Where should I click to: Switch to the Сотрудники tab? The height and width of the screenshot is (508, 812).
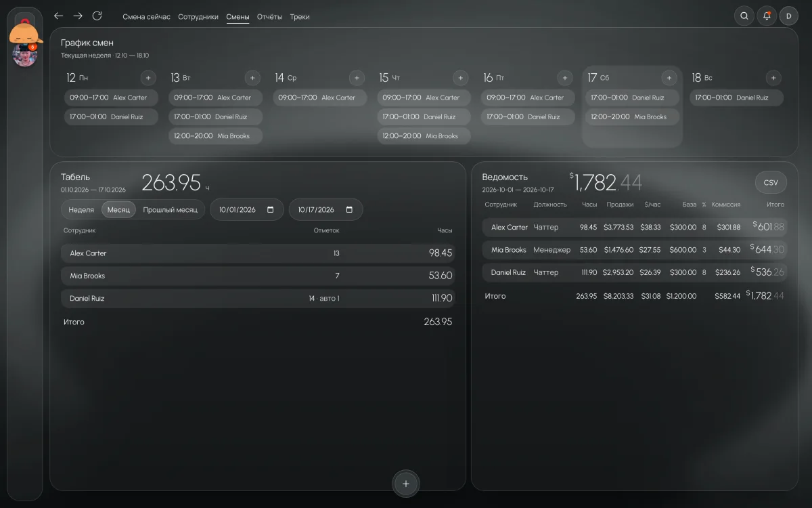pyautogui.click(x=198, y=16)
